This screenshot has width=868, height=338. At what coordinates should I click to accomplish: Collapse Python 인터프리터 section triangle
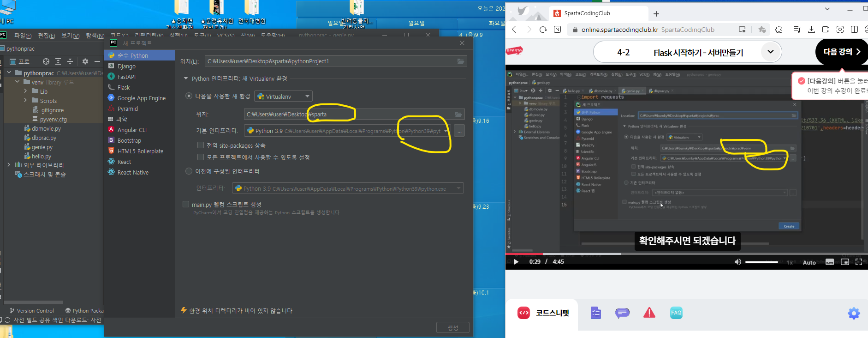point(186,79)
